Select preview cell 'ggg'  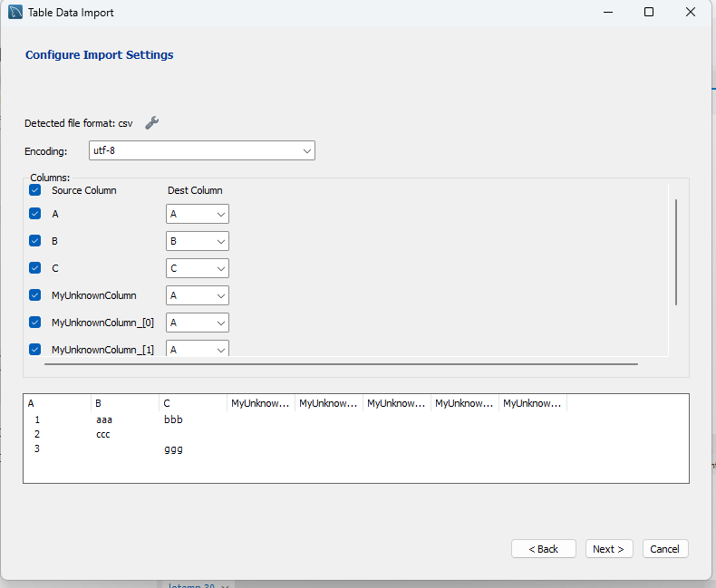(x=173, y=449)
